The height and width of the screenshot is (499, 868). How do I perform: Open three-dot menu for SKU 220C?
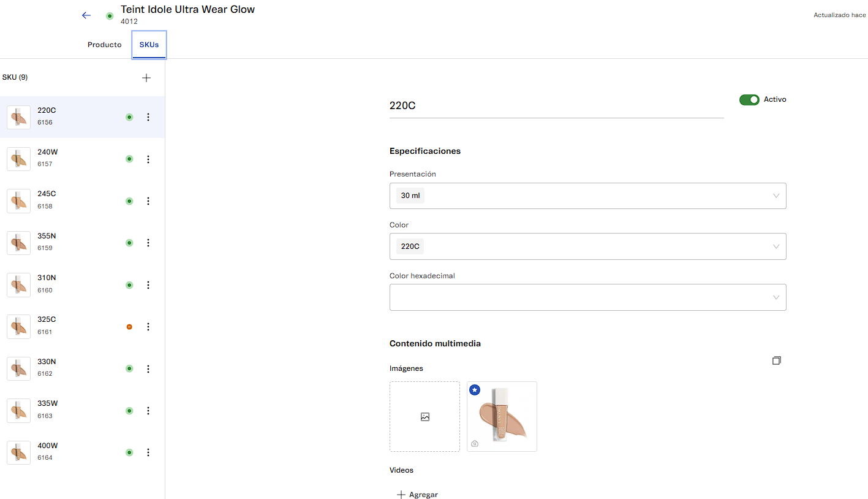click(148, 117)
